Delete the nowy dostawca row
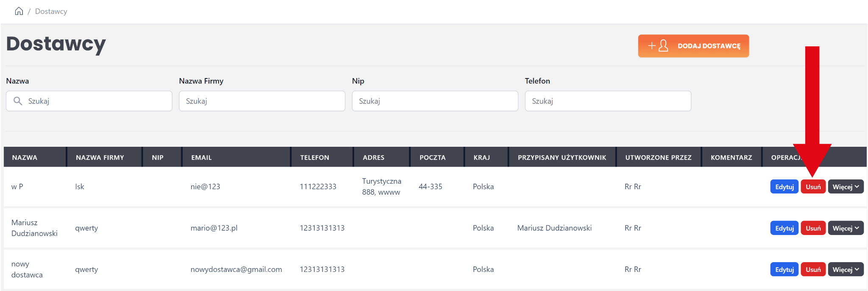Image resolution: width=868 pixels, height=291 pixels. tap(813, 269)
